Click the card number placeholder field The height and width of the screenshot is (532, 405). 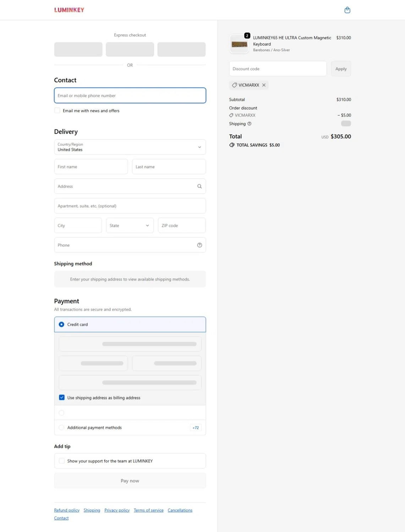130,344
